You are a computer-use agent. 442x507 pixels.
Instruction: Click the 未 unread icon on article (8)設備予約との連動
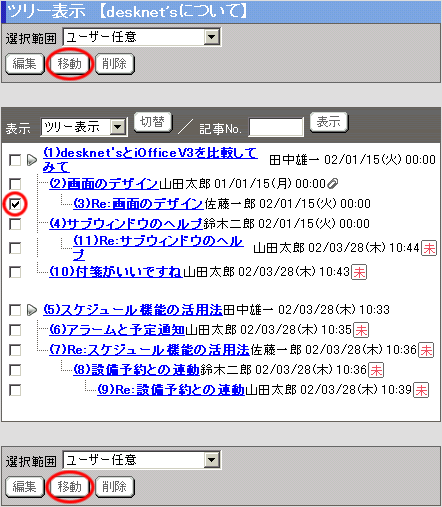(376, 370)
